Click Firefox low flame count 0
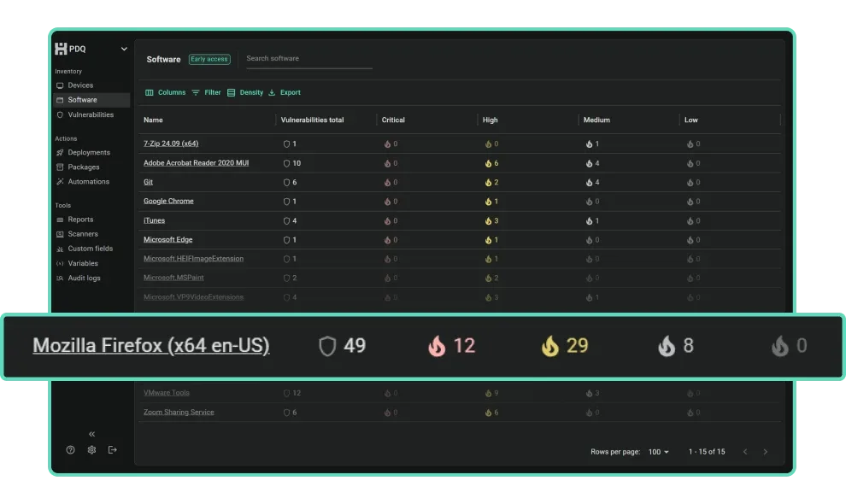This screenshot has width=846, height=504. click(790, 346)
